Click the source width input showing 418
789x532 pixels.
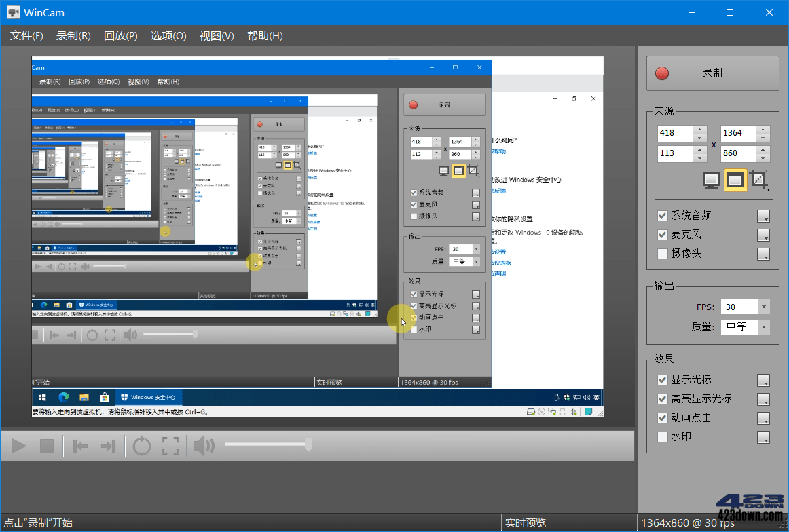point(674,132)
